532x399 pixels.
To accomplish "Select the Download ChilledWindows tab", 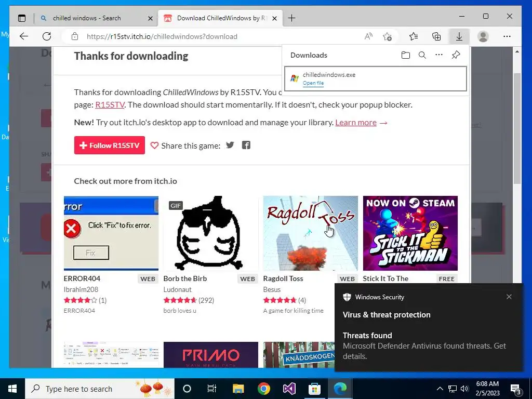I will (x=219, y=18).
